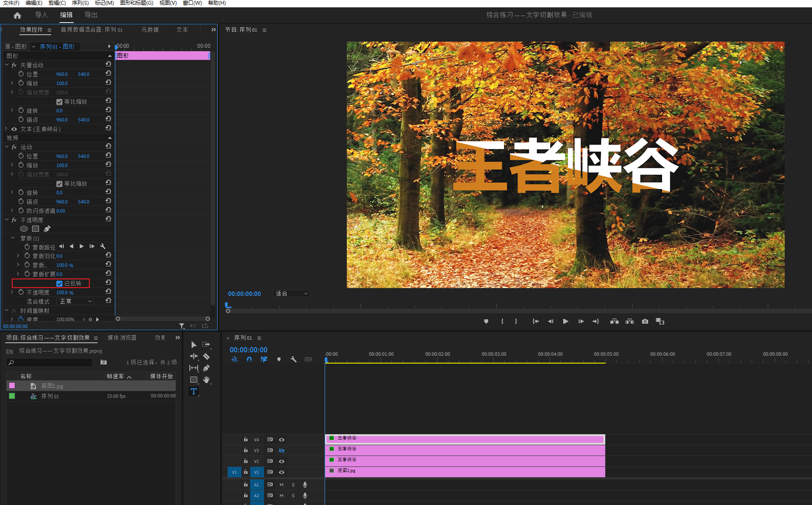Choose the Hand tool

click(x=206, y=380)
